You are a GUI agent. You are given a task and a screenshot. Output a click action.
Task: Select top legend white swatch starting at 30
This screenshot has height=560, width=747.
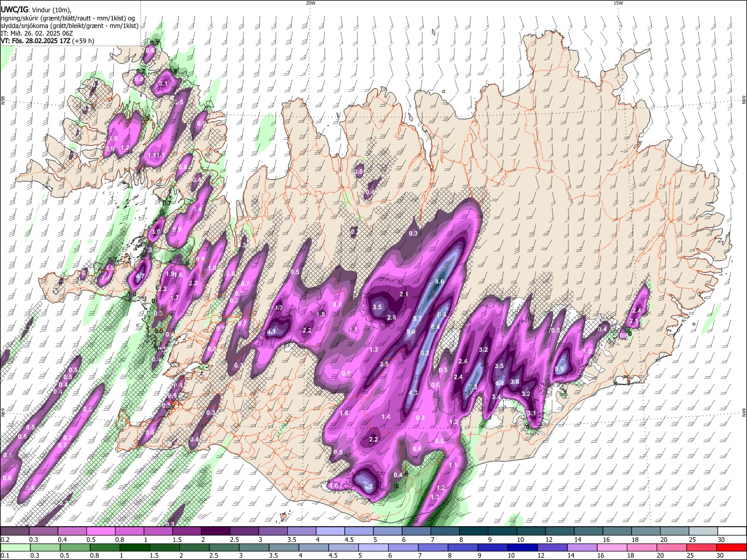732,531
